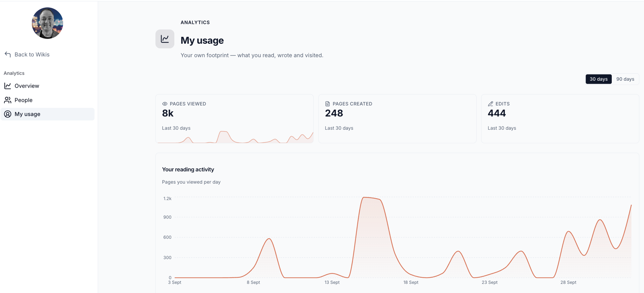Click the 444 edits value
Viewport: 644px width, 293px height.
click(x=497, y=113)
